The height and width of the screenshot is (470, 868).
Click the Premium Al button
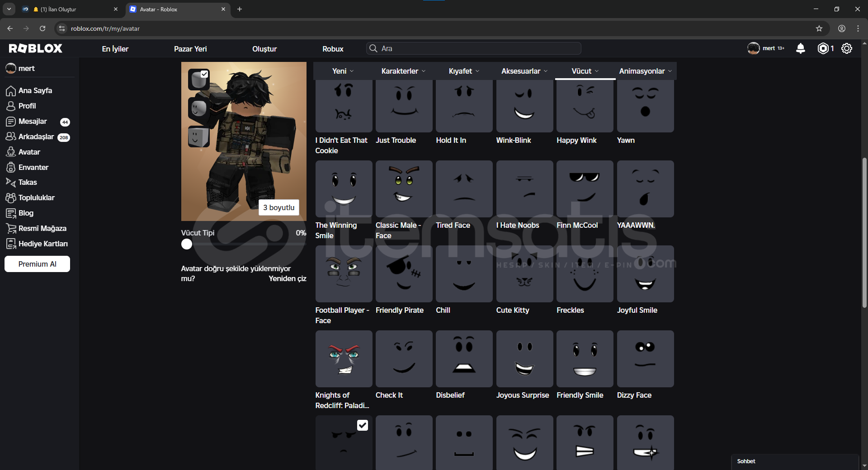[x=38, y=264]
